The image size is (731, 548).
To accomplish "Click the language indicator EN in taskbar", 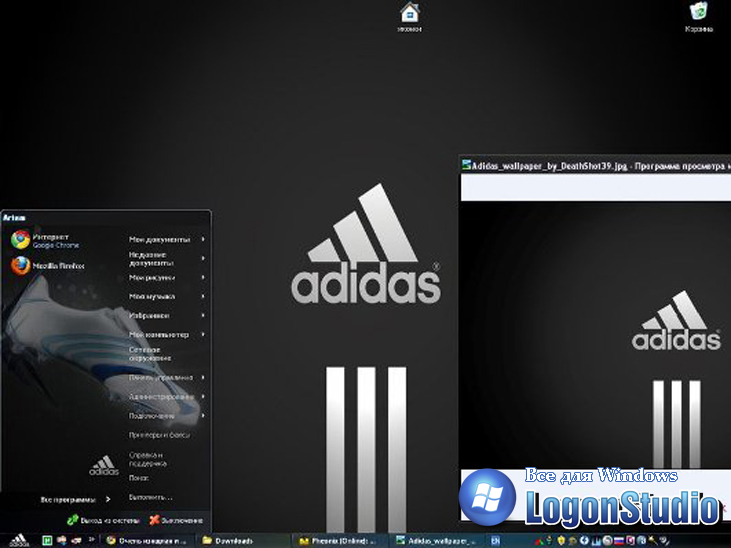I will pyautogui.click(x=495, y=541).
